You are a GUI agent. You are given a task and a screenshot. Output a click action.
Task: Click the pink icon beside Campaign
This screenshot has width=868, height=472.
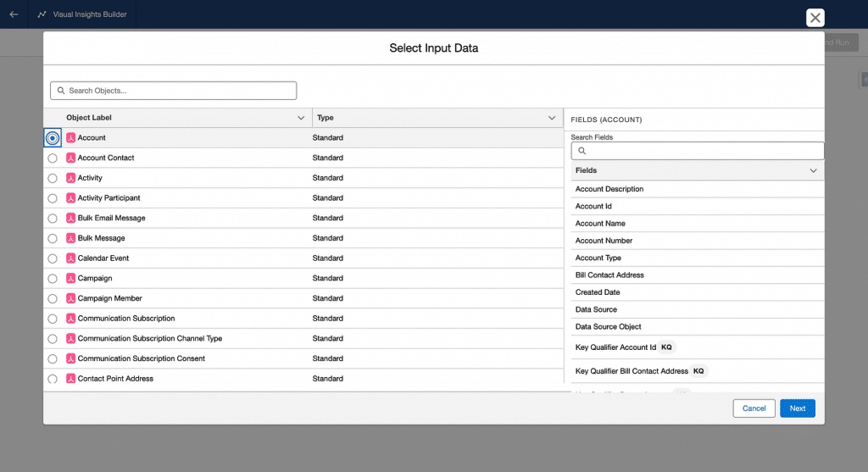[71, 278]
